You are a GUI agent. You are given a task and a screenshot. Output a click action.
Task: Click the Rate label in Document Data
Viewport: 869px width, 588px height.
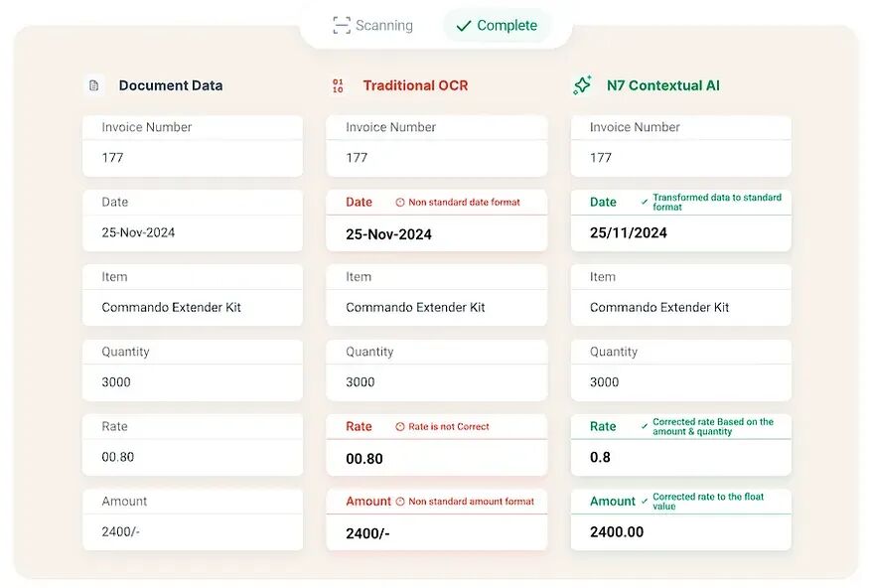pos(115,427)
